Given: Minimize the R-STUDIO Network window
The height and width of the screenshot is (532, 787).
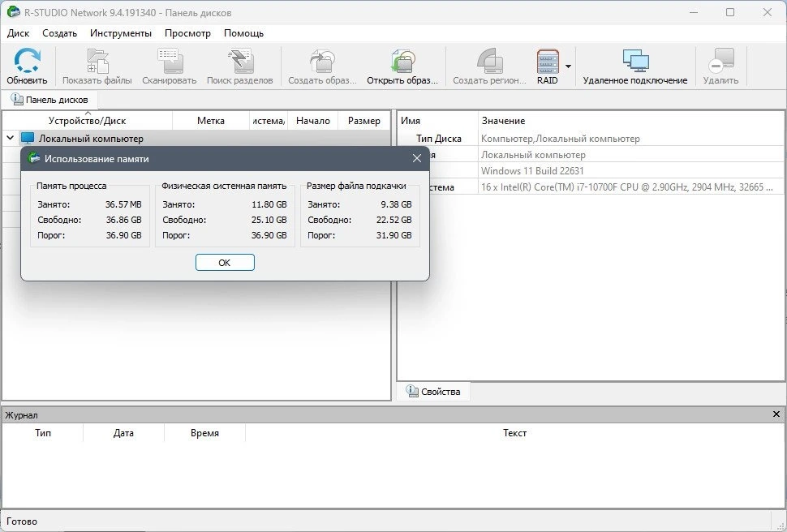Looking at the screenshot, I should (x=693, y=12).
